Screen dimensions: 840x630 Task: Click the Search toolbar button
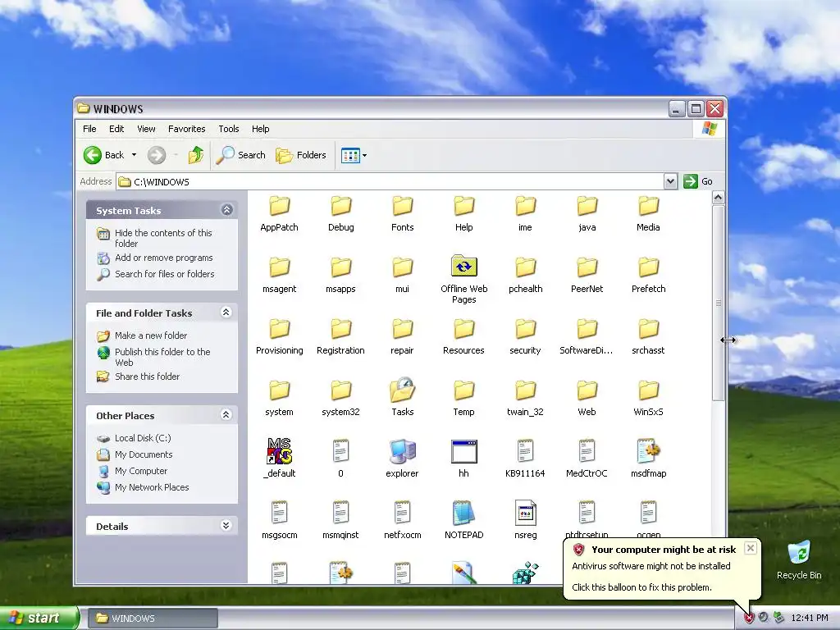point(241,155)
